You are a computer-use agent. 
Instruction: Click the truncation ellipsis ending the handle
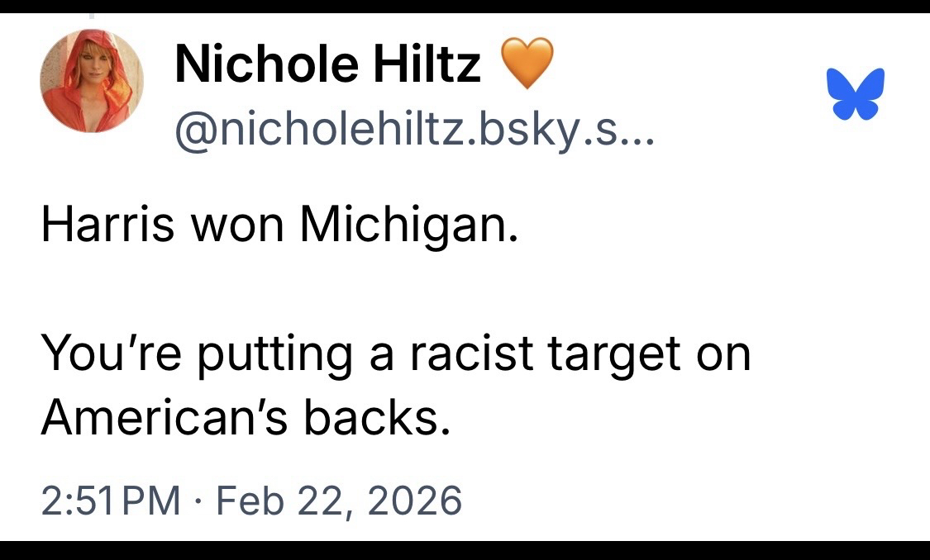pos(636,131)
